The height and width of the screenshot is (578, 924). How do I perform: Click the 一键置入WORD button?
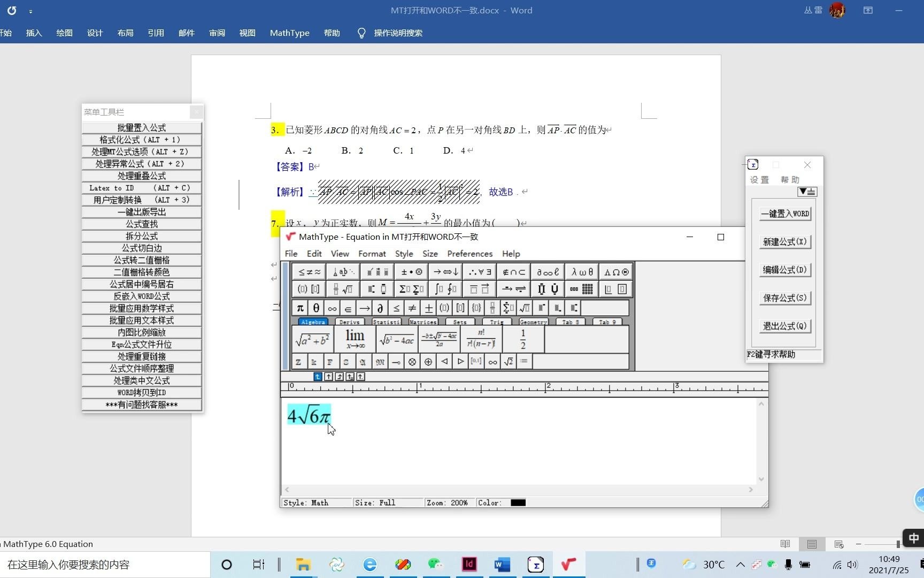pyautogui.click(x=784, y=213)
